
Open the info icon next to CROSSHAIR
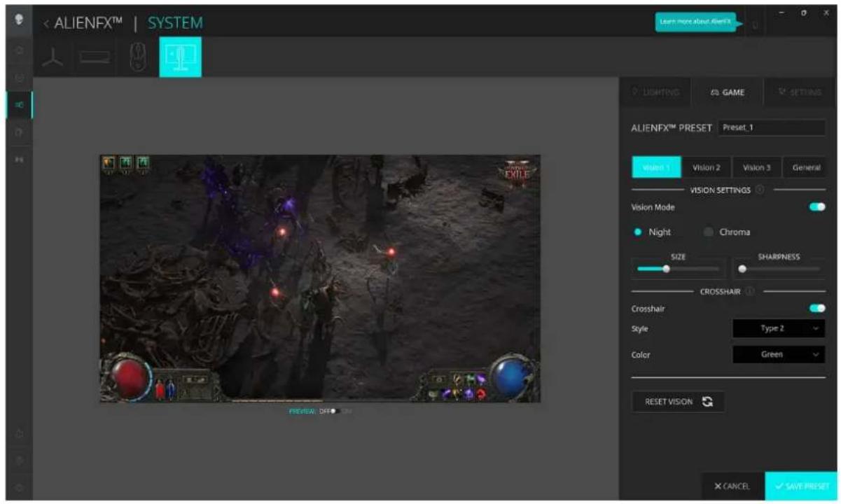pos(750,291)
